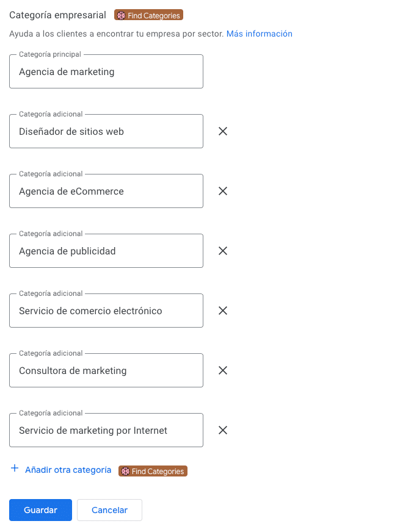Image resolution: width=411 pixels, height=532 pixels.
Task: Click the "Servicio de marketing por Internet" field
Action: (106, 430)
